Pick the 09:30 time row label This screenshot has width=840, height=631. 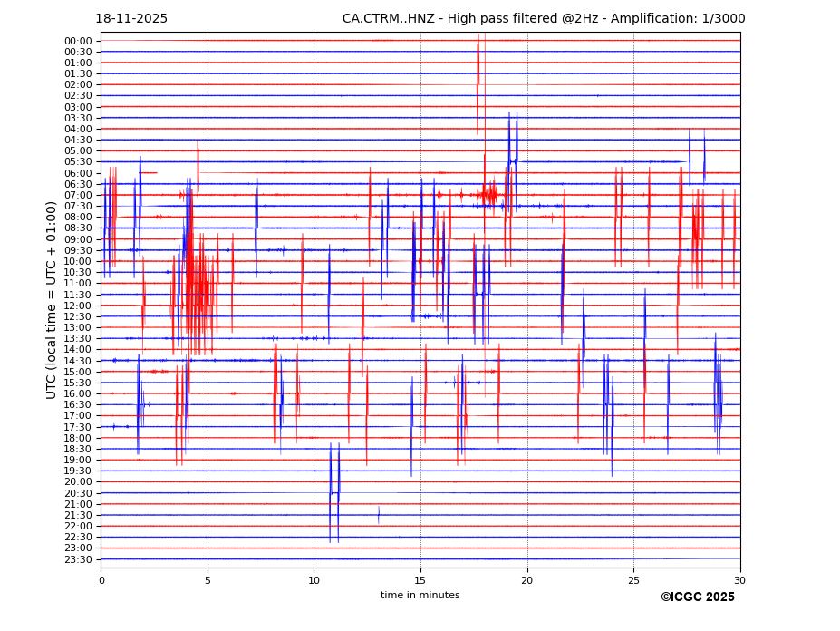point(78,250)
